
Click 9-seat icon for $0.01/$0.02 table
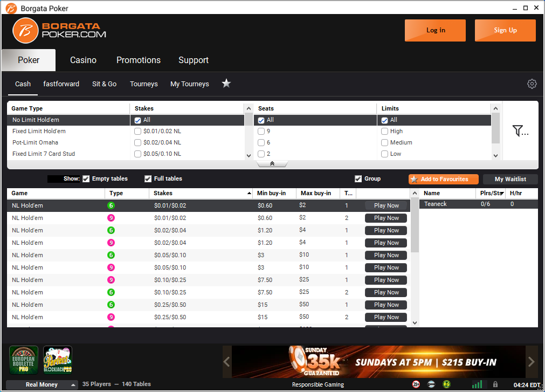111,218
